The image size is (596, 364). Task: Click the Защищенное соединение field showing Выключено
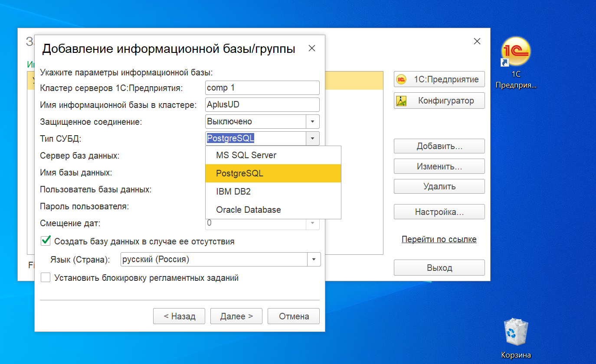(x=256, y=121)
